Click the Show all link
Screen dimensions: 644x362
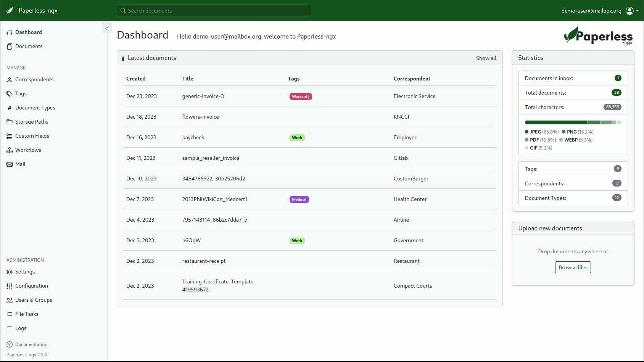(x=486, y=58)
